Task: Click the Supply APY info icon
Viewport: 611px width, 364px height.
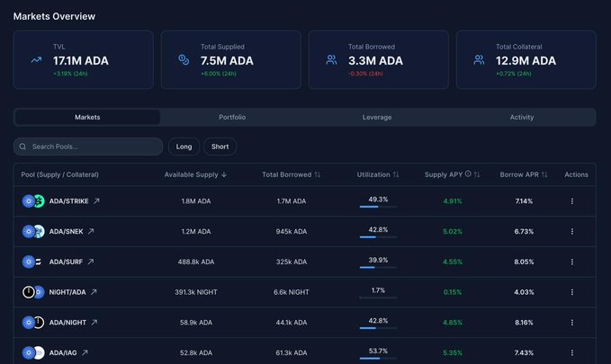Action: pos(468,174)
